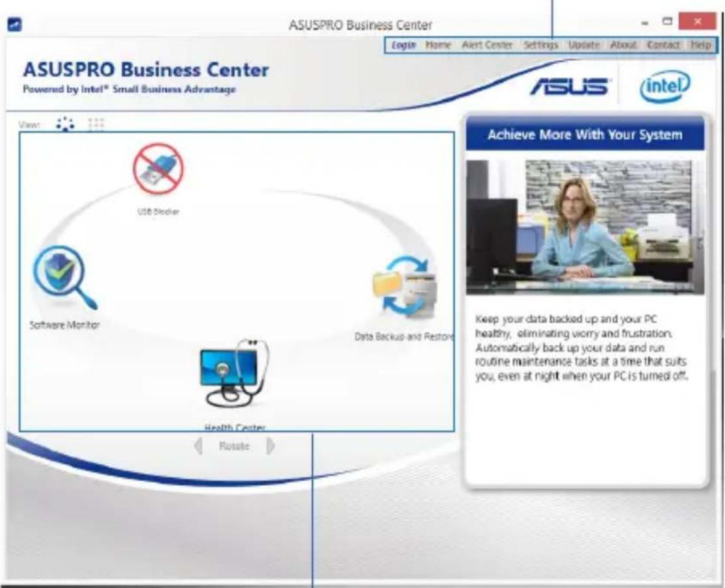Screen dimensions: 725x588
Task: Click the 'ASUSPRO Business Center' heading
Action: 146,70
